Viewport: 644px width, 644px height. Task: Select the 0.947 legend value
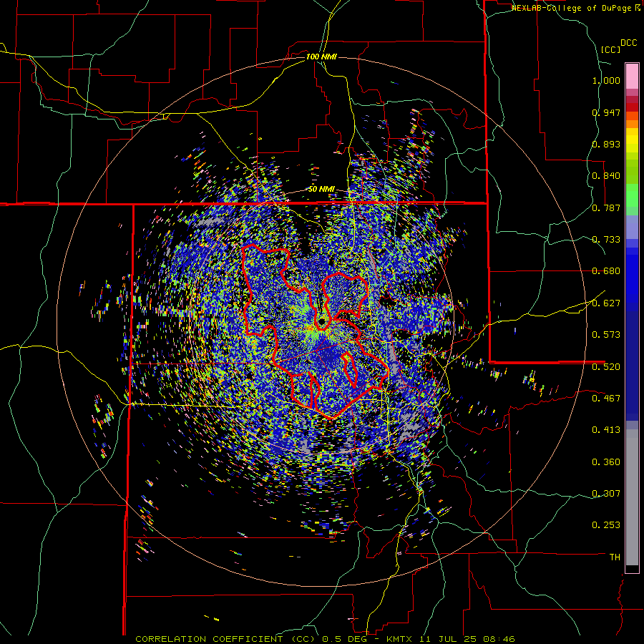(606, 112)
